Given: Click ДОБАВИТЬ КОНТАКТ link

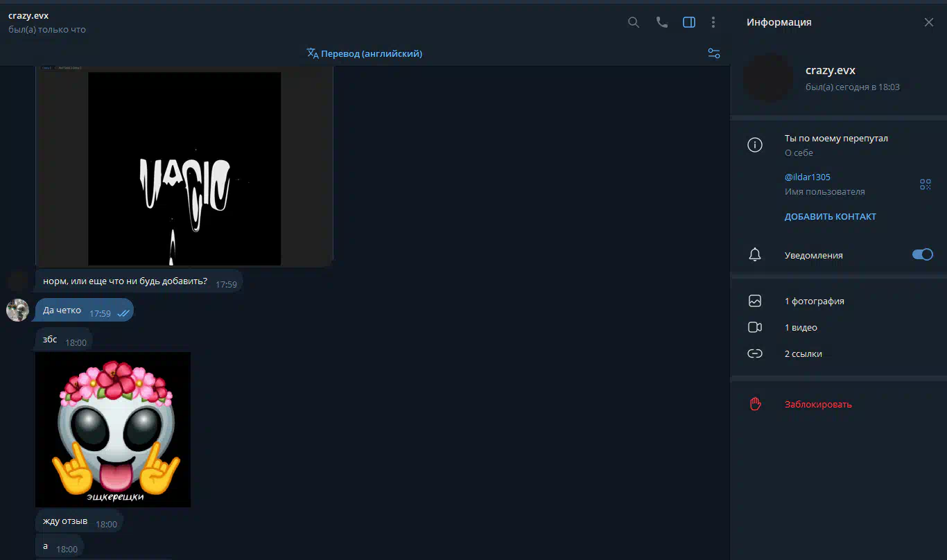Looking at the screenshot, I should (x=830, y=217).
